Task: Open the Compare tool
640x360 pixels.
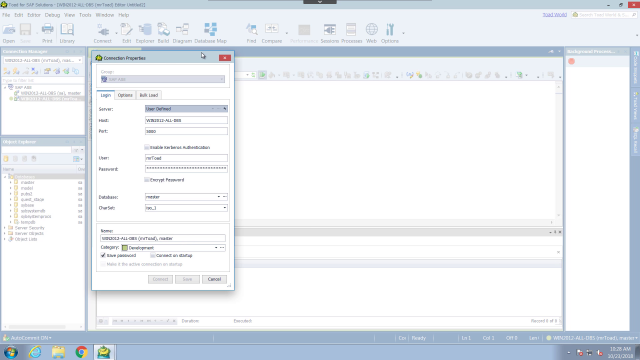Action: (272, 33)
